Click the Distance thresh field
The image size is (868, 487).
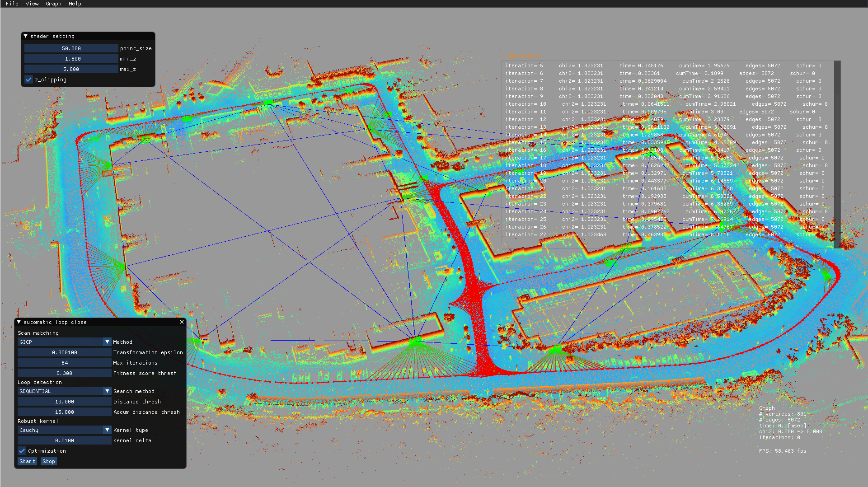[65, 402]
